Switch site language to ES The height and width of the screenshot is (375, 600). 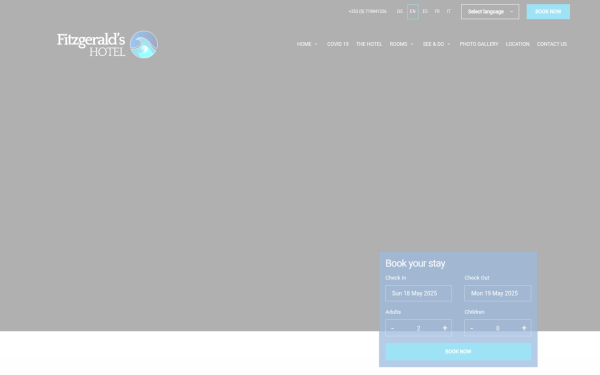pos(425,11)
